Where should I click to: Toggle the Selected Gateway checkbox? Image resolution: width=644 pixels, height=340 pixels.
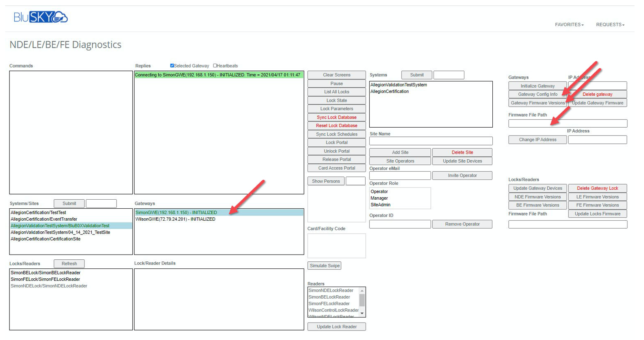172,66
